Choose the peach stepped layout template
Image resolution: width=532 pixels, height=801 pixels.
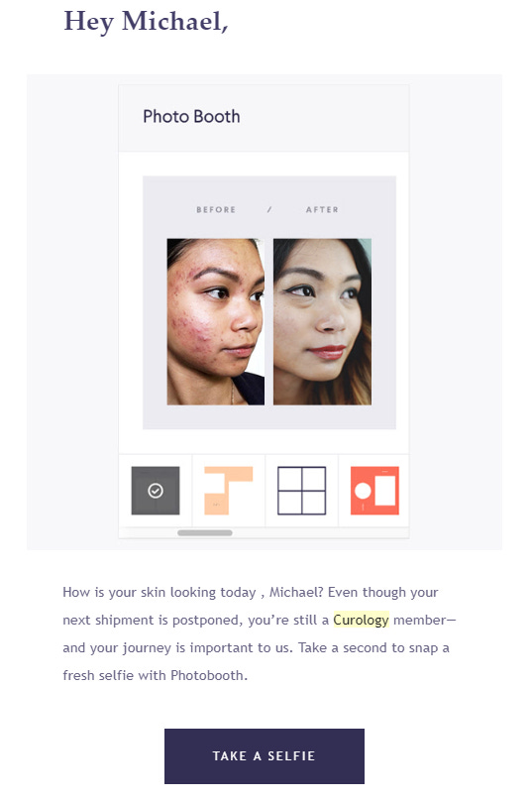click(x=228, y=491)
